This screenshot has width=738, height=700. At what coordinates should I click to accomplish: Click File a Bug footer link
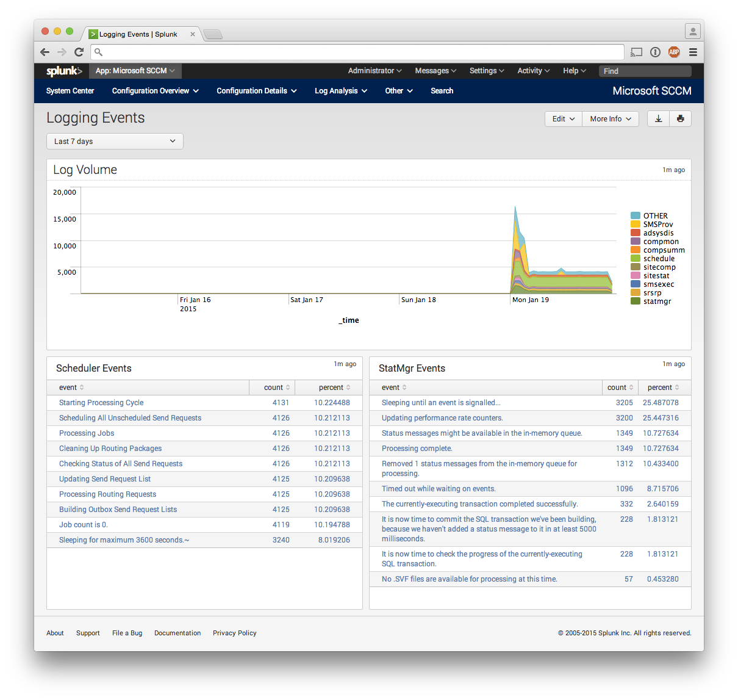[127, 633]
